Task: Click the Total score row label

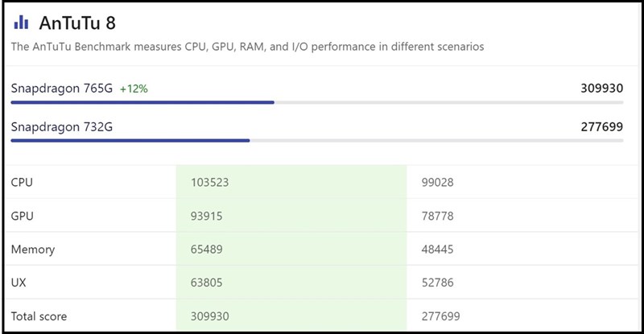Action: coord(39,316)
